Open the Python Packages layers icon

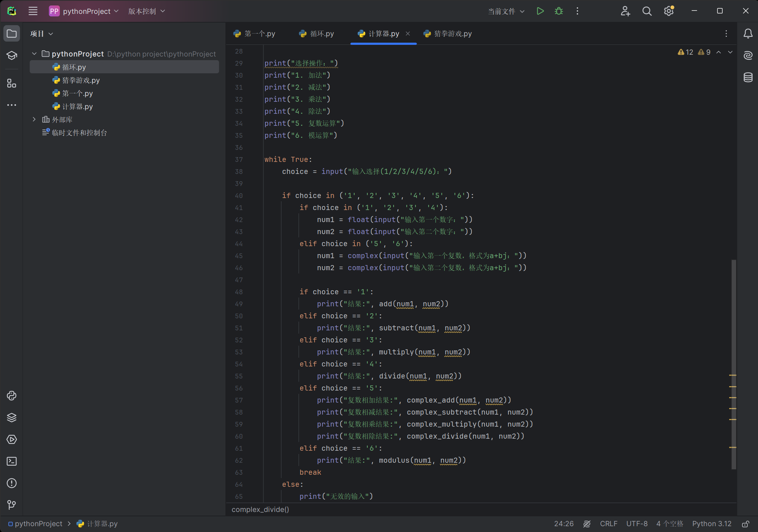pyautogui.click(x=12, y=418)
